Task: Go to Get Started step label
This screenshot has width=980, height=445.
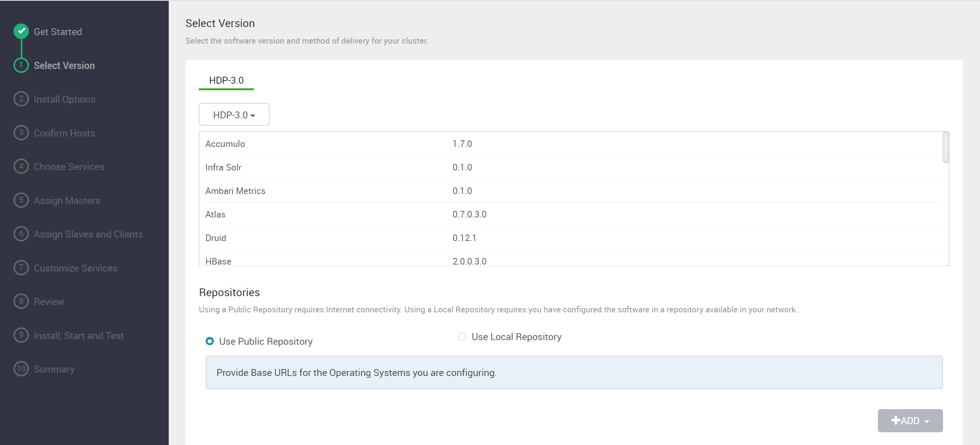Action: (x=58, y=32)
